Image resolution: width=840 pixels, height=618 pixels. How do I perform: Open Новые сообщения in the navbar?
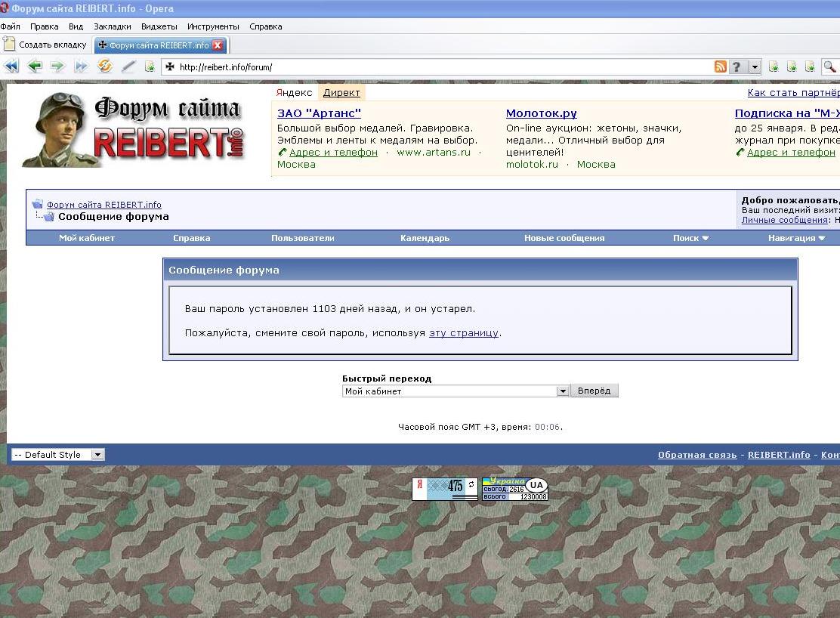564,238
